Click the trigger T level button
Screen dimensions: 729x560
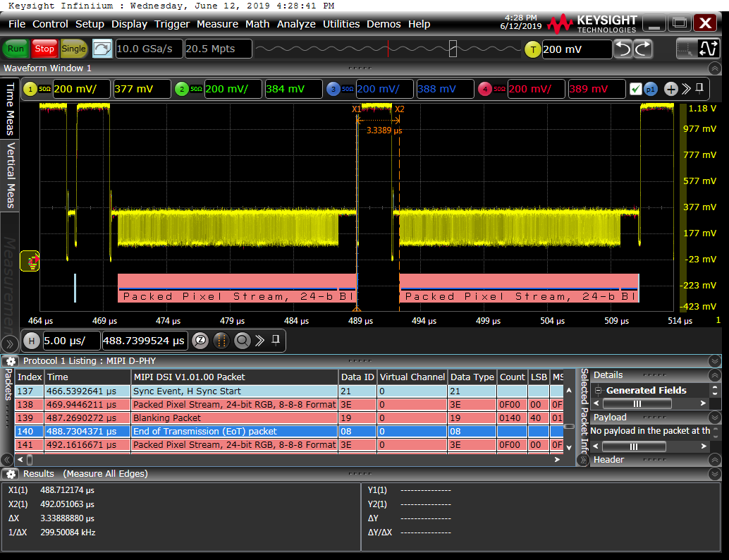pyautogui.click(x=533, y=49)
